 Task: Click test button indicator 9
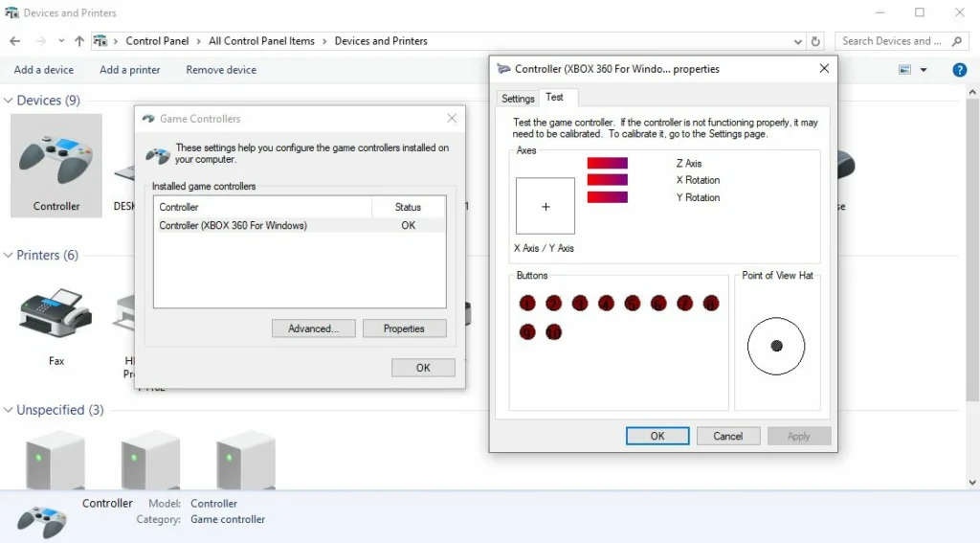tap(527, 331)
